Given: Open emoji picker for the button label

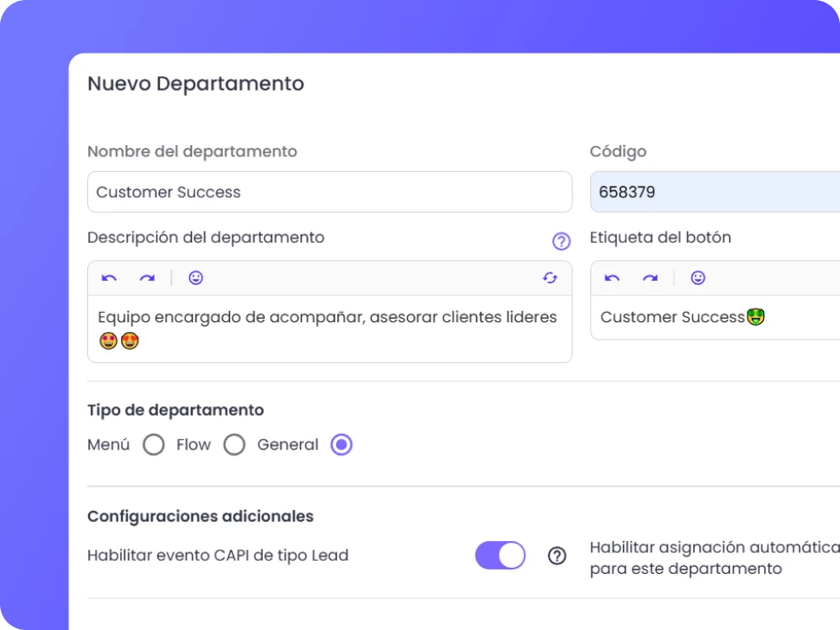Looking at the screenshot, I should (698, 277).
